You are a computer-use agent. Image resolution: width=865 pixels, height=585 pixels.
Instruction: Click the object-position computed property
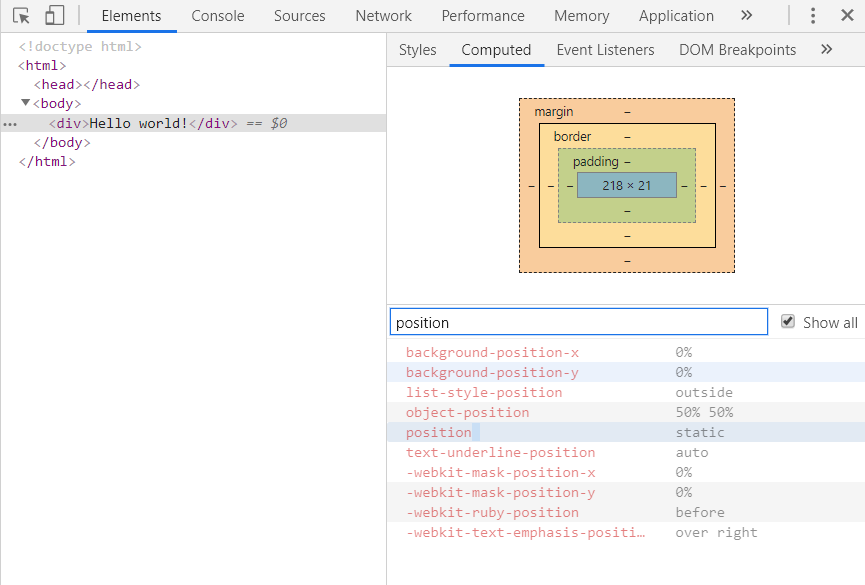point(467,412)
